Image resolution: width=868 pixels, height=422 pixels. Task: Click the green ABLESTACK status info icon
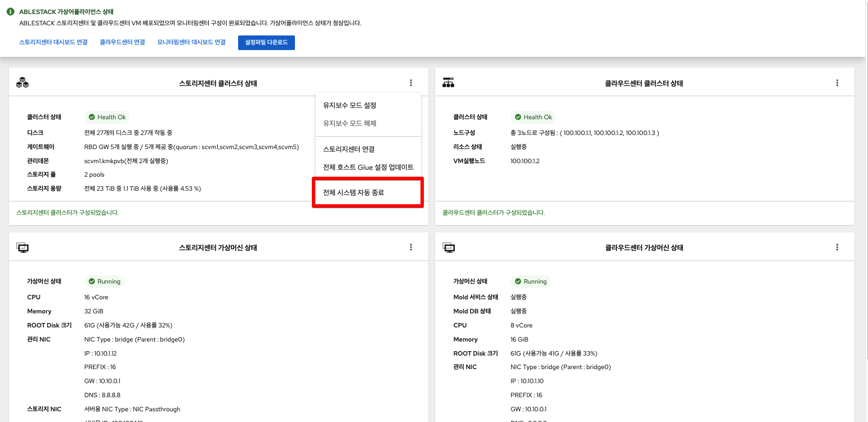point(10,12)
